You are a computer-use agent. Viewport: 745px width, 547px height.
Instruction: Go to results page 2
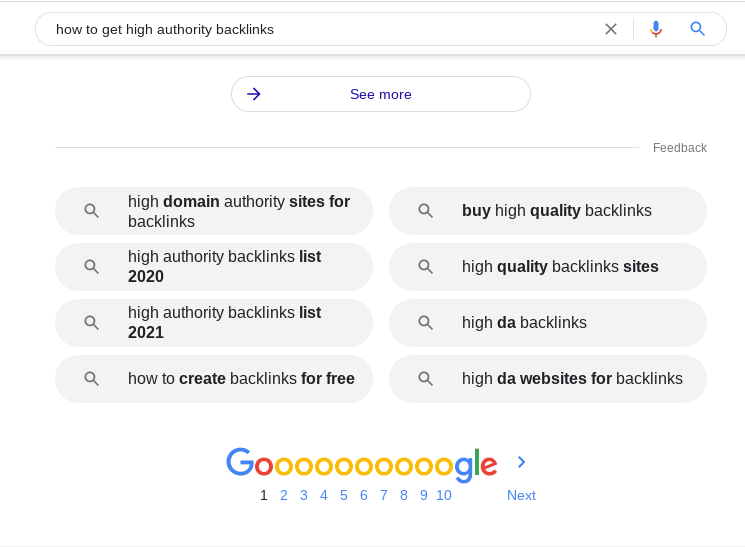click(x=284, y=495)
